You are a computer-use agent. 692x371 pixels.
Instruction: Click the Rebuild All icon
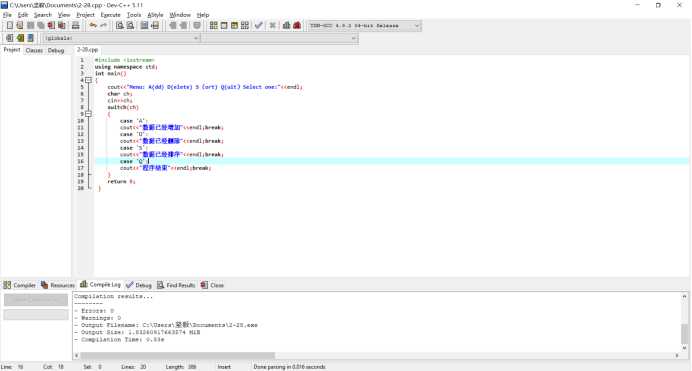[244, 26]
